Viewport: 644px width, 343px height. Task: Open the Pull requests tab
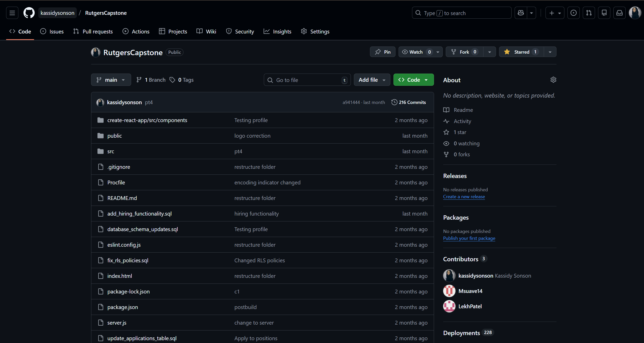click(x=93, y=31)
